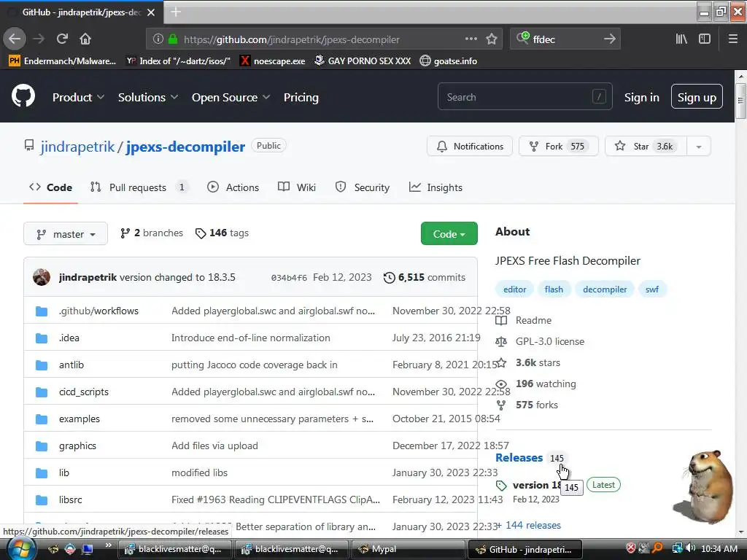Open commit hash 034b4f6
Image resolution: width=747 pixels, height=560 pixels.
[x=289, y=278]
